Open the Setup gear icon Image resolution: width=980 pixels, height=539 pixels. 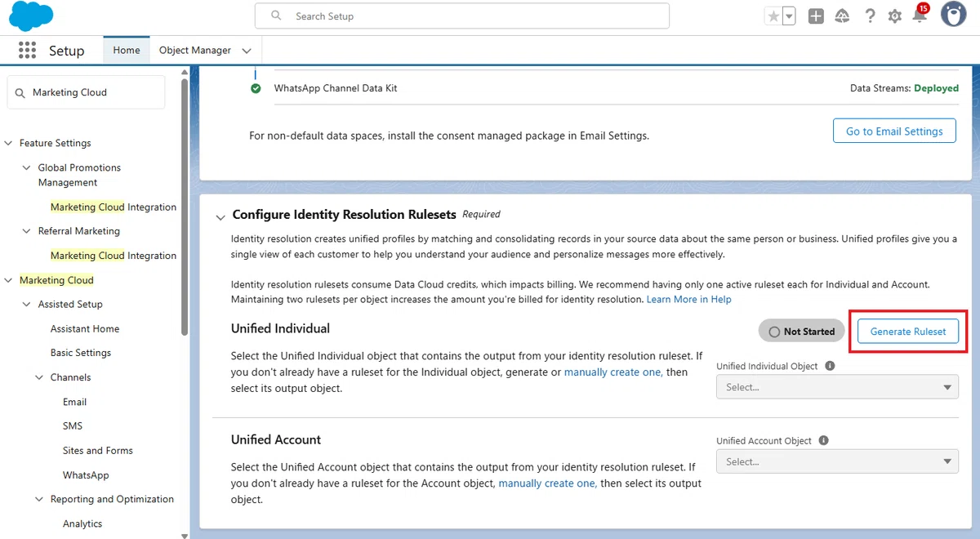(895, 16)
